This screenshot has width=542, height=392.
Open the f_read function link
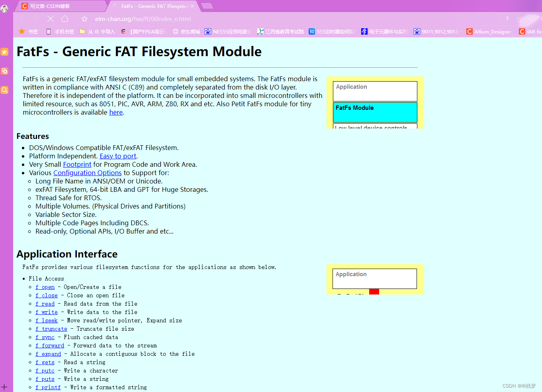pyautogui.click(x=45, y=304)
